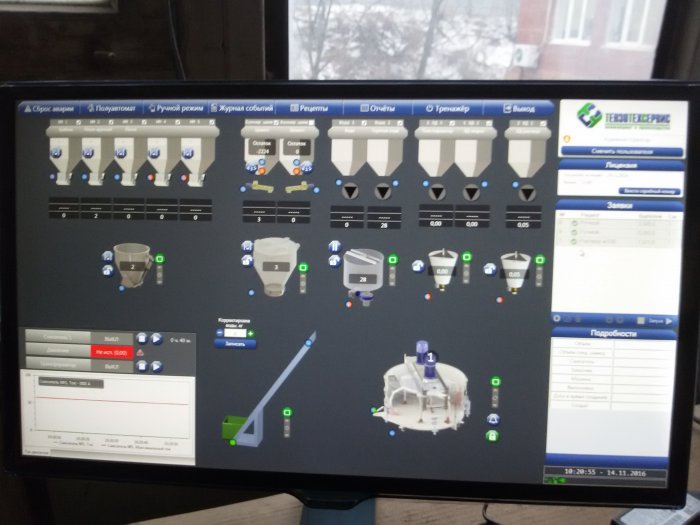Click the unlock icon beside the cement weigh hopper
The image size is (700, 525).
(x=247, y=261)
